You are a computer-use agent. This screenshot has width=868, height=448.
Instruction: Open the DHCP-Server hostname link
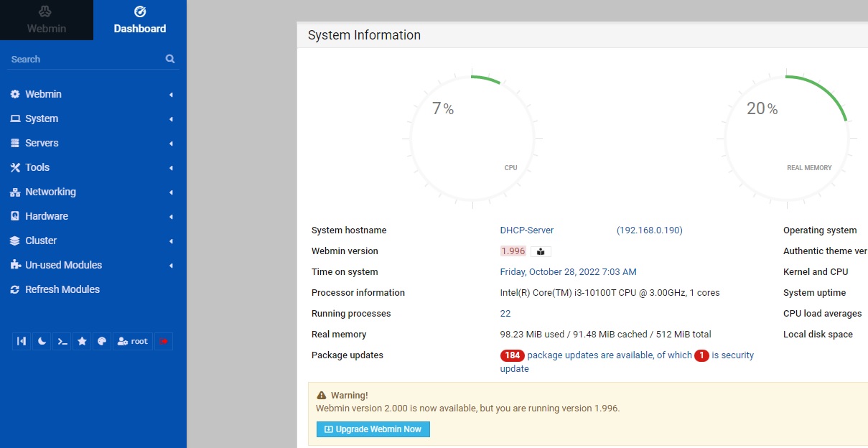click(527, 230)
